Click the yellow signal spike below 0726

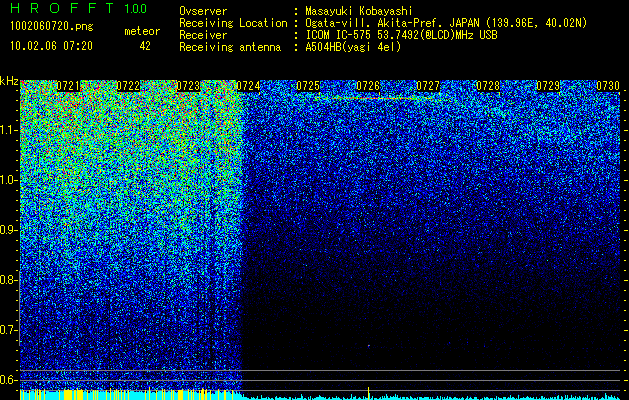(369, 393)
